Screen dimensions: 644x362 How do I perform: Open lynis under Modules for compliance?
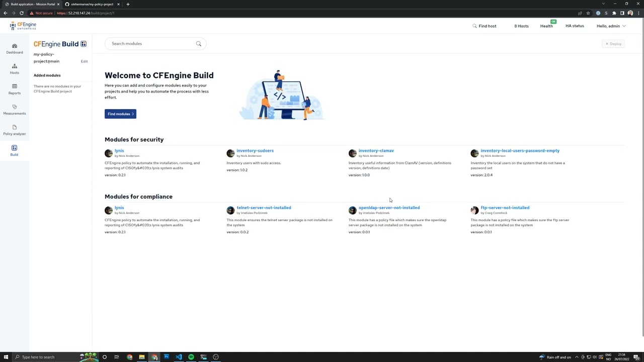pyautogui.click(x=119, y=208)
